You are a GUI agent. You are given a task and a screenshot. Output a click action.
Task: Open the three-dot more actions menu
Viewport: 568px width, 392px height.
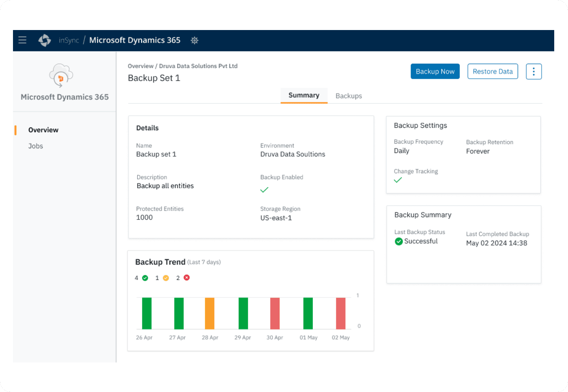534,72
